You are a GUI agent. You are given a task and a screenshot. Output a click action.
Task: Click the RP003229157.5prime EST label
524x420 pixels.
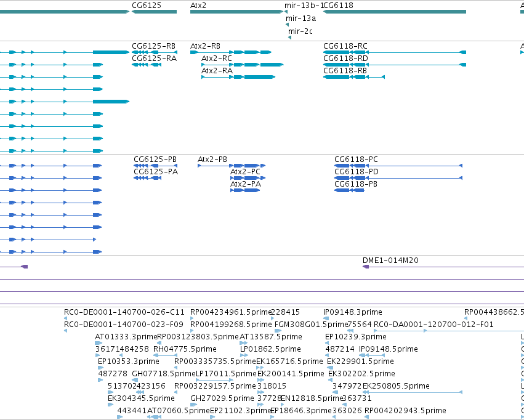pos(215,386)
